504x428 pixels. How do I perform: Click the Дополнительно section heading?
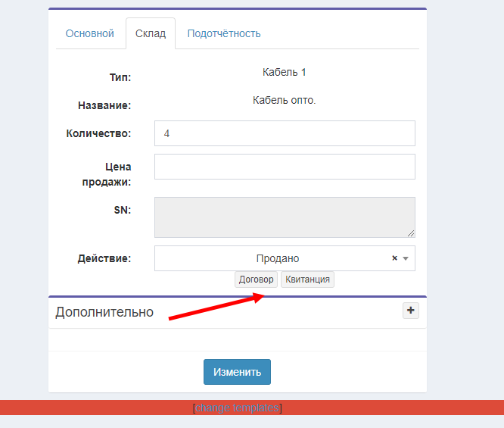point(104,312)
